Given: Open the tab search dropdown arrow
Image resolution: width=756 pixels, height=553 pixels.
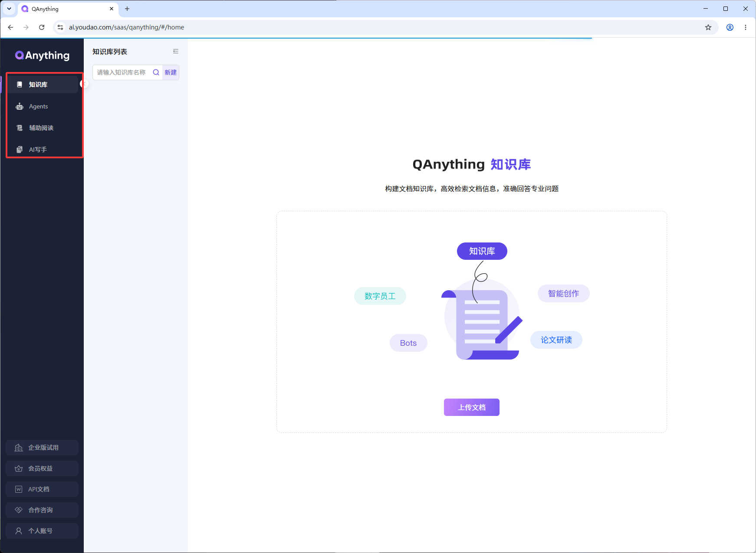Looking at the screenshot, I should [9, 9].
